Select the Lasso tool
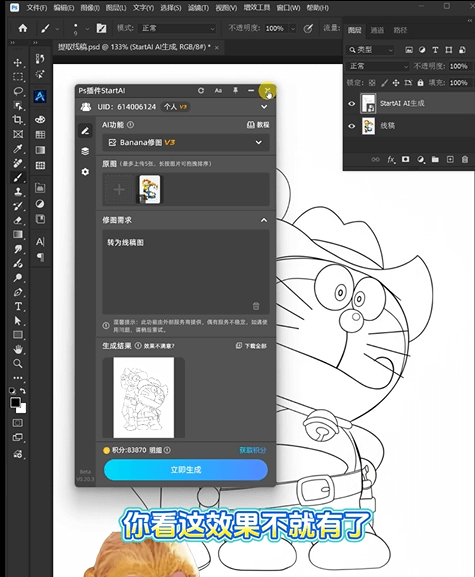475x577 pixels. [18, 91]
